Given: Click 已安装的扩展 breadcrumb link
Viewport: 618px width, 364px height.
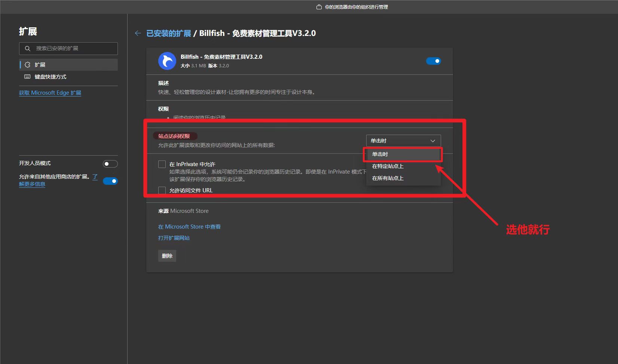Looking at the screenshot, I should [x=169, y=33].
